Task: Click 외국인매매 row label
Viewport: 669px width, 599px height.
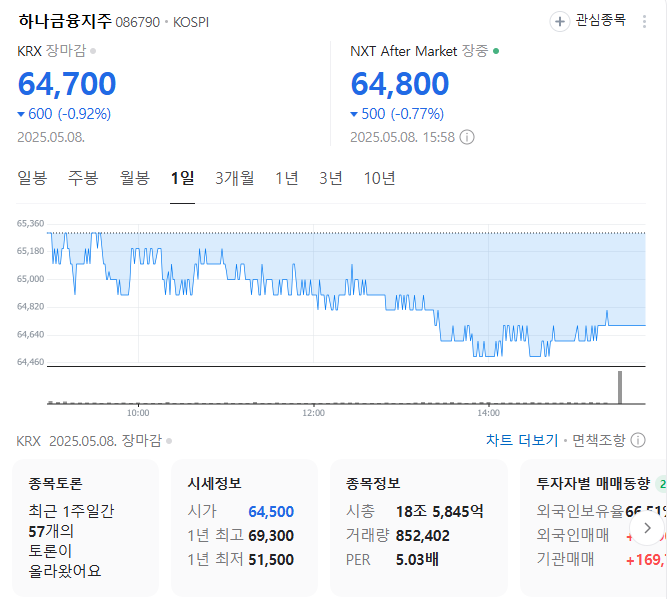Action: click(573, 535)
